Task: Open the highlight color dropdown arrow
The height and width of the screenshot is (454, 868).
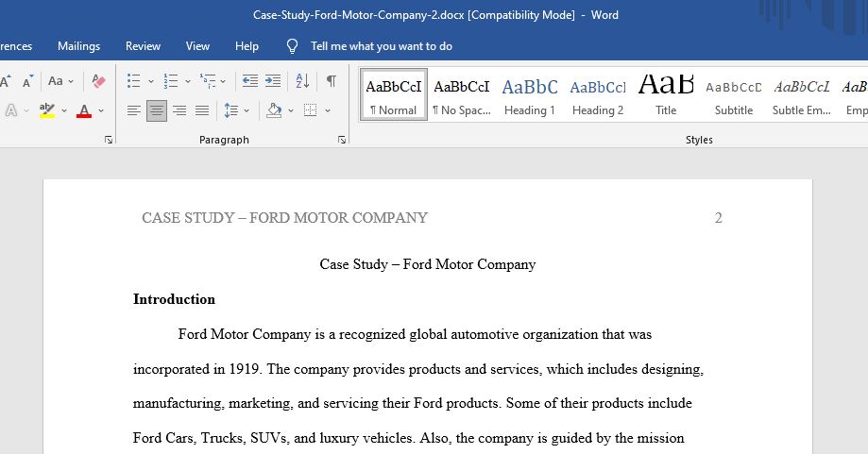Action: 64,111
